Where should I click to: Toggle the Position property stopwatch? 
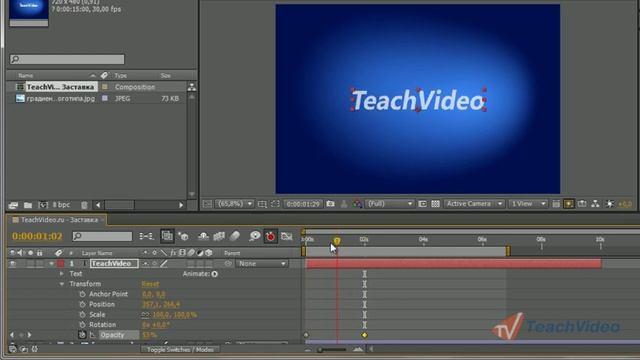[82, 304]
